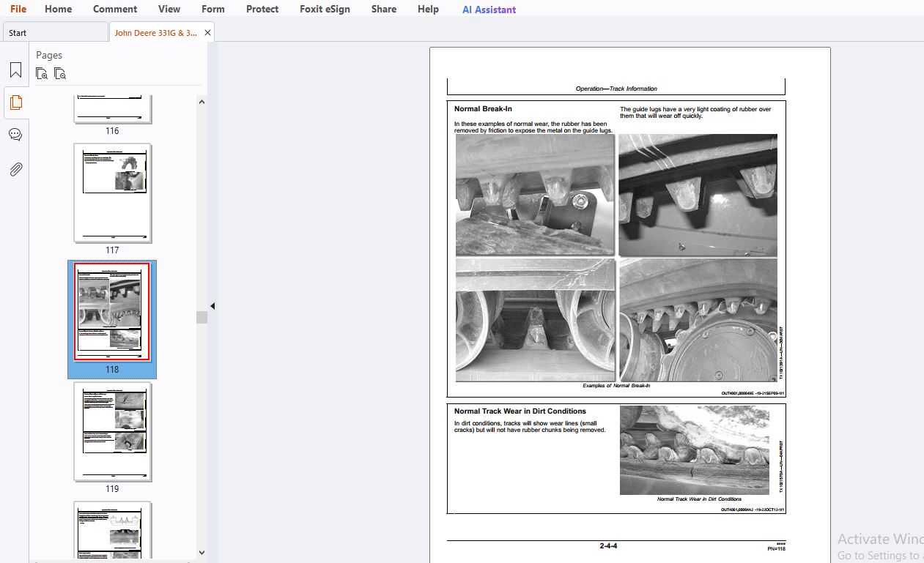Open the Comments panel icon
This screenshot has width=924, height=563.
point(15,135)
